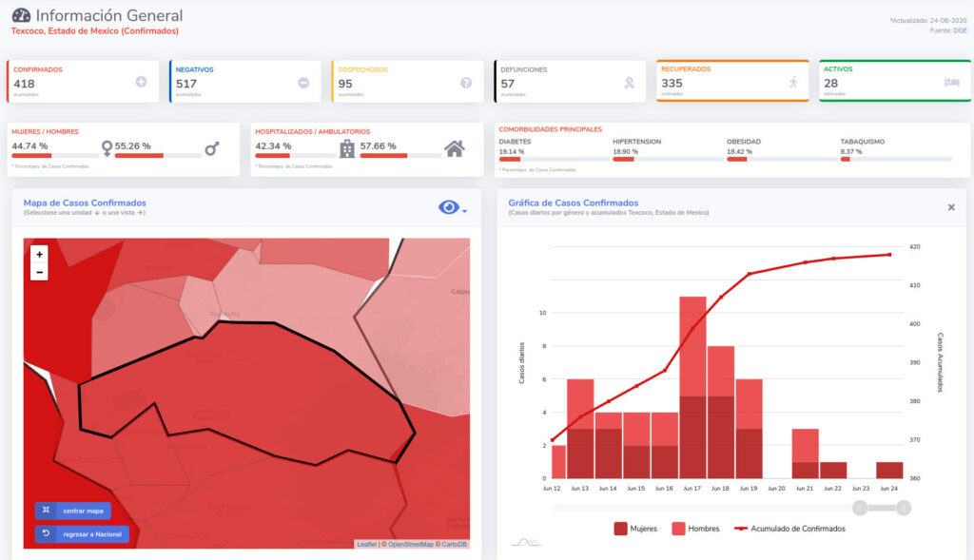Zoom in on the map

tap(39, 255)
